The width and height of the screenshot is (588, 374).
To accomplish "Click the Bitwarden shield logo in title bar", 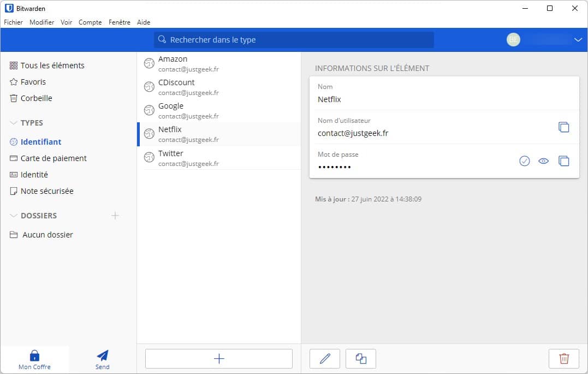I will click(x=9, y=8).
